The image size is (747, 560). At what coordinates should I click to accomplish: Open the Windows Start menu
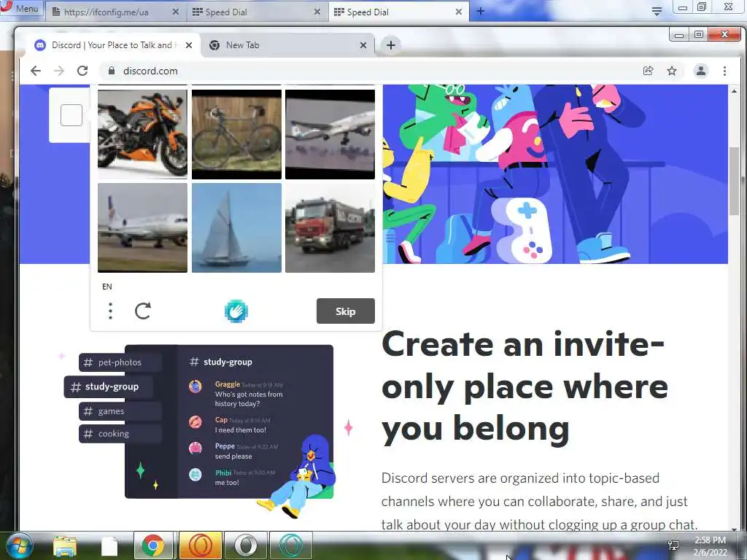pos(19,545)
